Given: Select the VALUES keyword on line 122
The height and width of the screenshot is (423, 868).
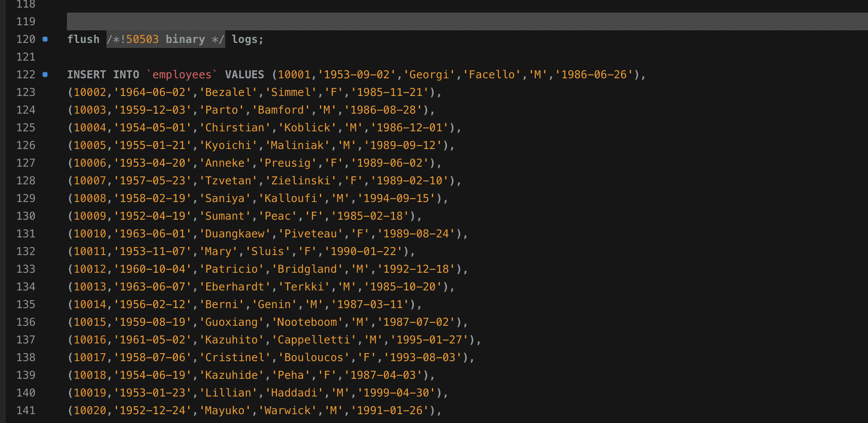Looking at the screenshot, I should point(246,74).
